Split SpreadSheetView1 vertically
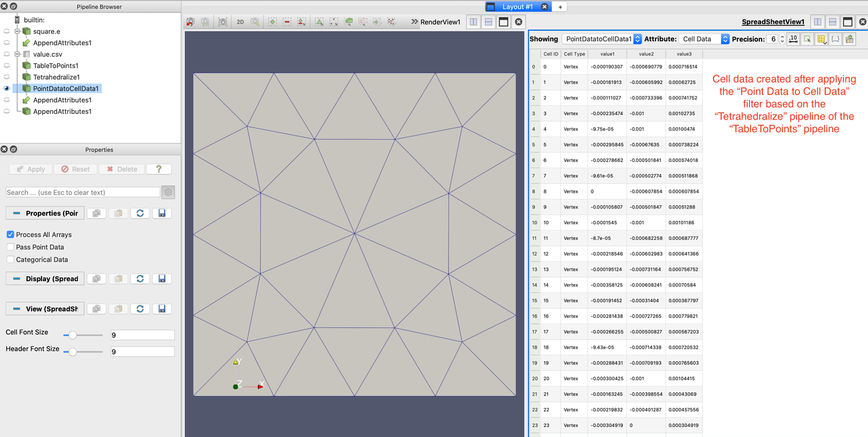The width and height of the screenshot is (868, 437). [x=833, y=22]
